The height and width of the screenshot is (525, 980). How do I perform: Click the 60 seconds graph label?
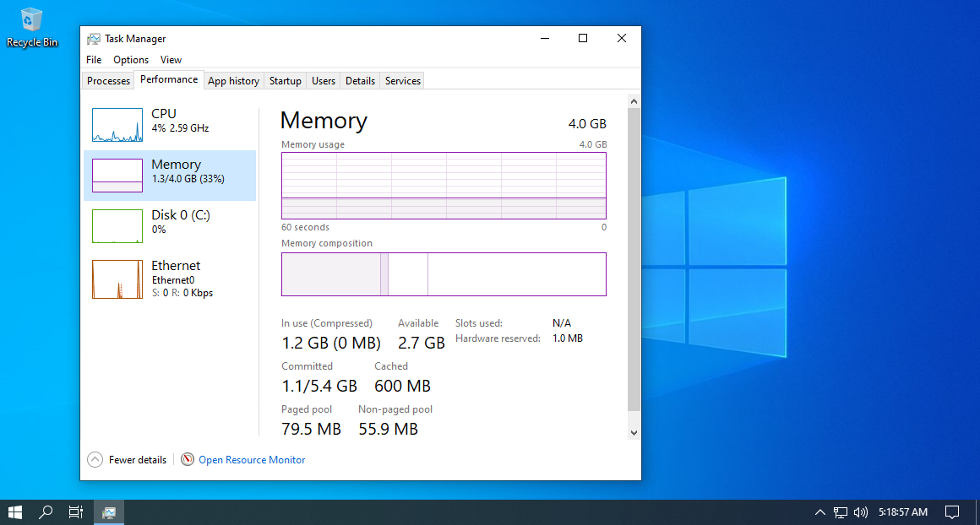click(x=305, y=227)
